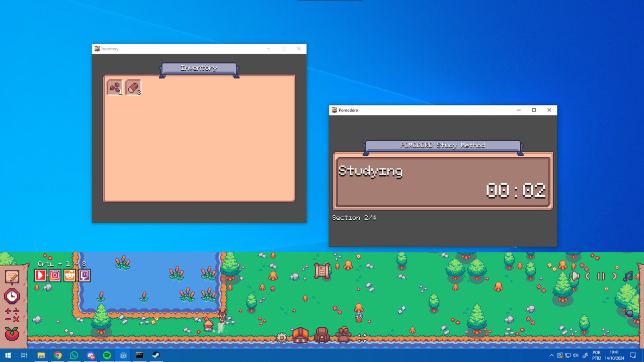The image size is (644, 362).
Task: Select the first inventory item slot
Action: pos(115,87)
